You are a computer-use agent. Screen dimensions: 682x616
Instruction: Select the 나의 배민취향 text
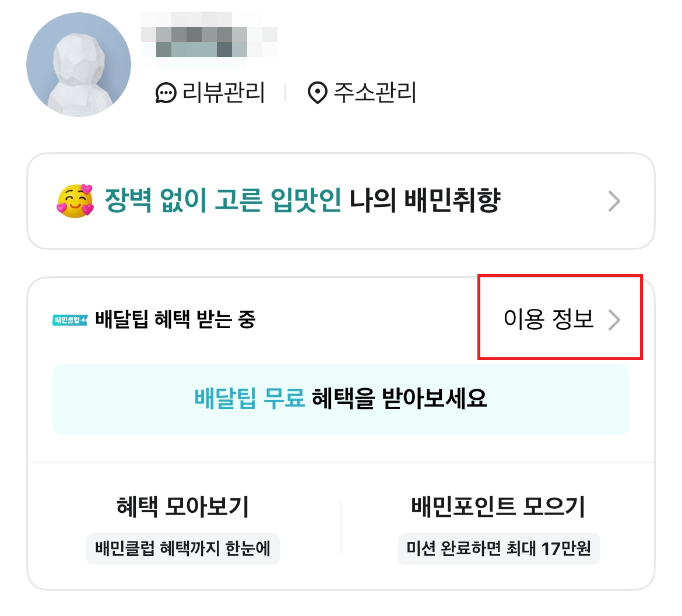tap(425, 201)
